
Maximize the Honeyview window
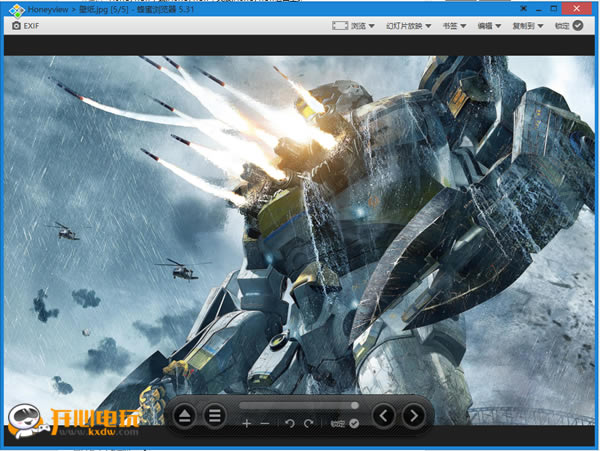click(x=554, y=8)
